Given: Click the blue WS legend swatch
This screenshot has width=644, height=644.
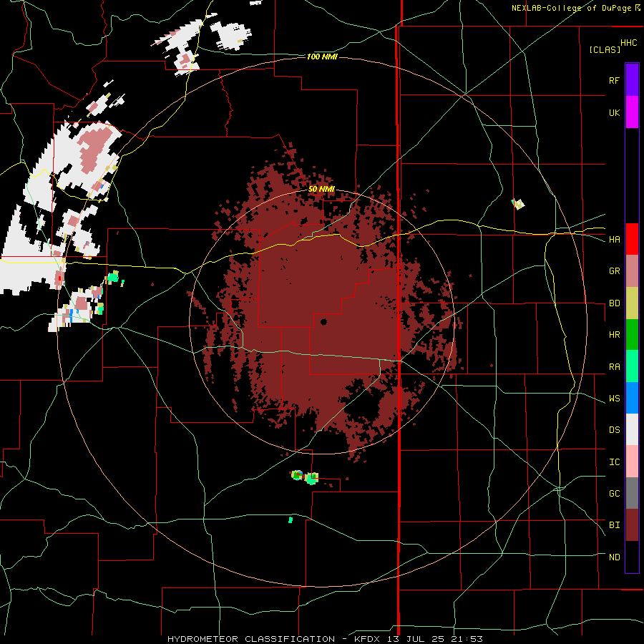Looking at the screenshot, I should (632, 398).
